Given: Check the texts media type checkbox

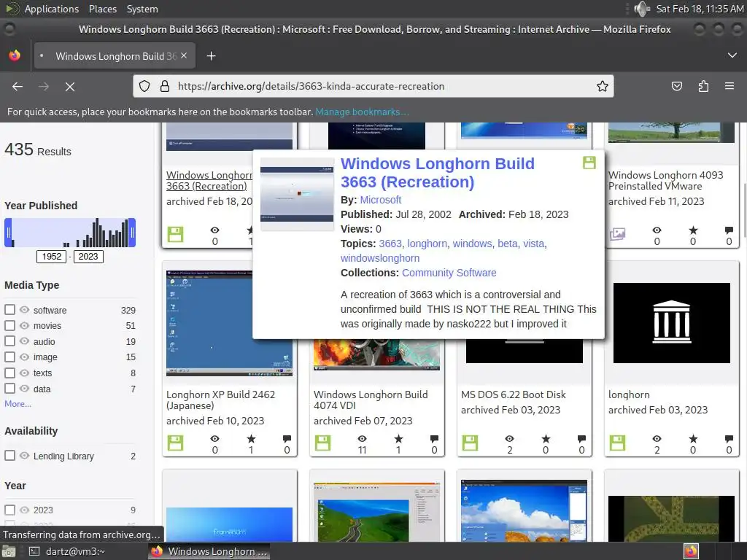Looking at the screenshot, I should [9, 373].
